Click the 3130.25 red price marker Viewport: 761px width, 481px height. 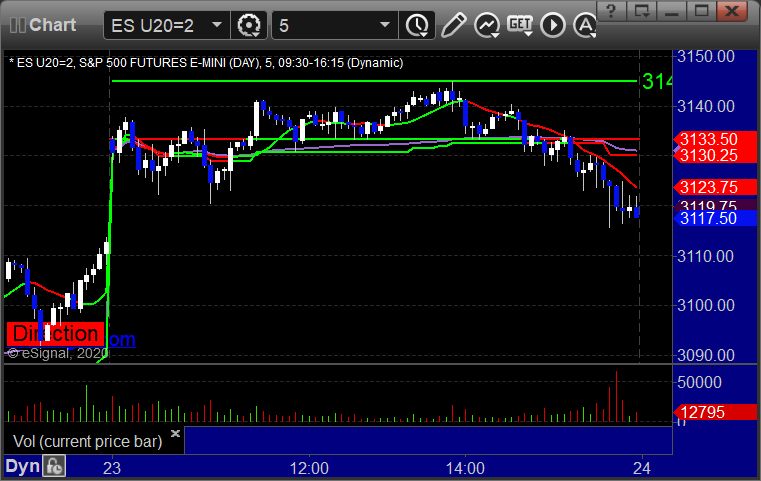pos(715,155)
